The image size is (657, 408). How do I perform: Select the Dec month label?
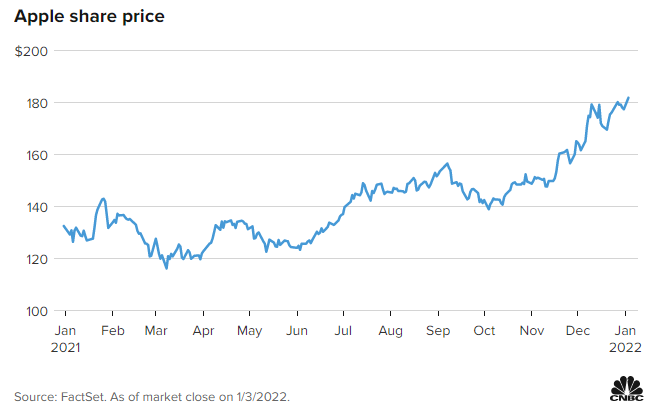click(578, 330)
